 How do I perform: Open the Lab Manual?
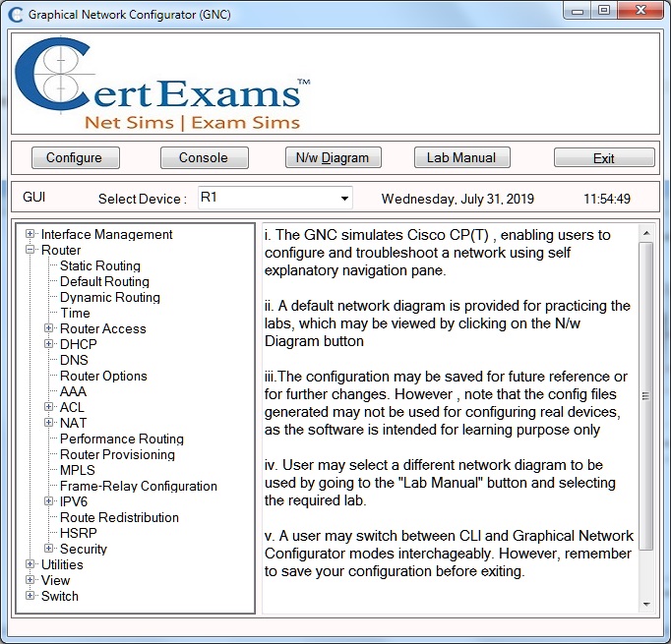[461, 157]
